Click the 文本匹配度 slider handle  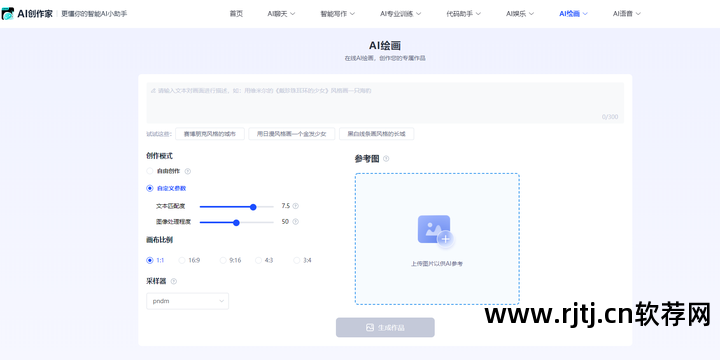253,207
